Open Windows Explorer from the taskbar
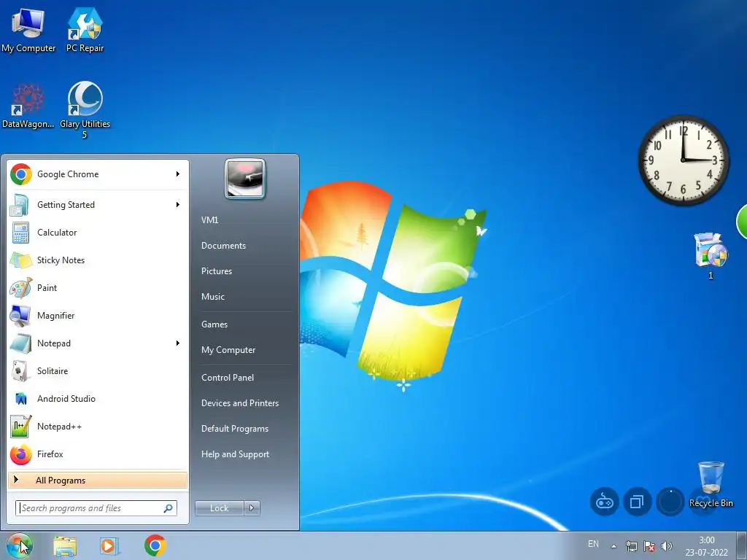 pyautogui.click(x=65, y=545)
